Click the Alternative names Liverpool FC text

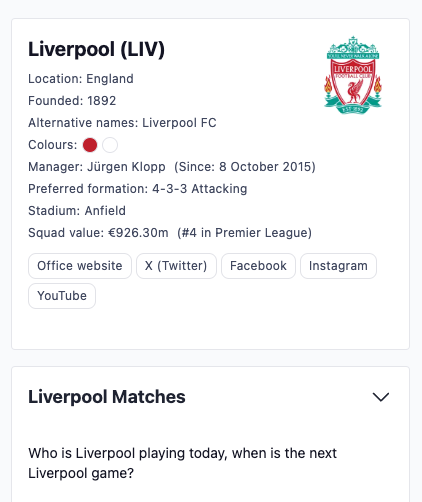tap(122, 123)
